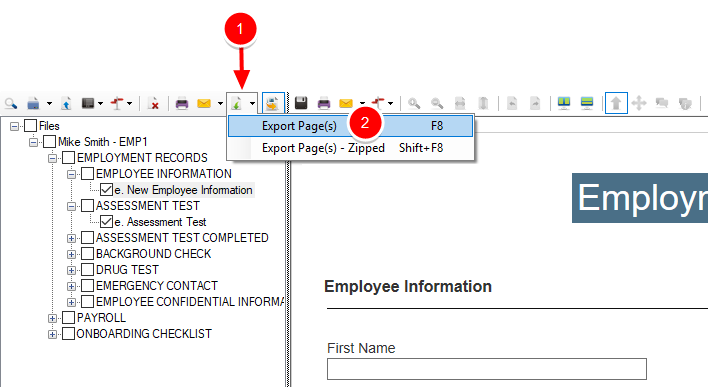708x387 pixels.
Task: Collapse the EMPLOYMENT RECORDS node
Action: coord(52,158)
